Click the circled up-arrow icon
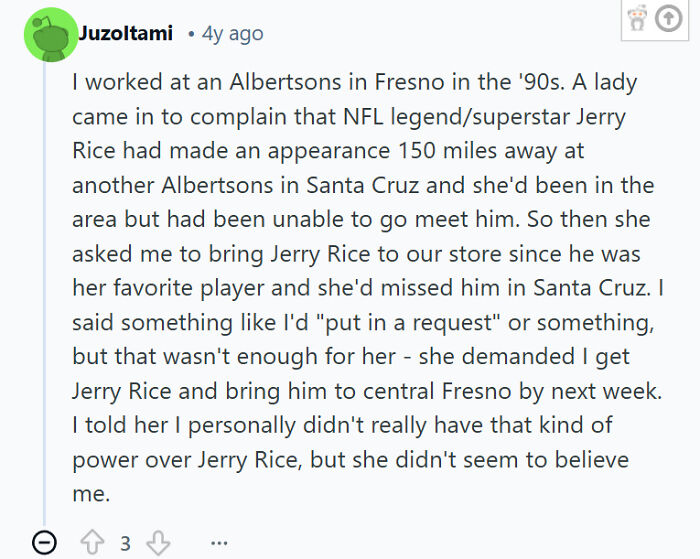 coord(667,20)
